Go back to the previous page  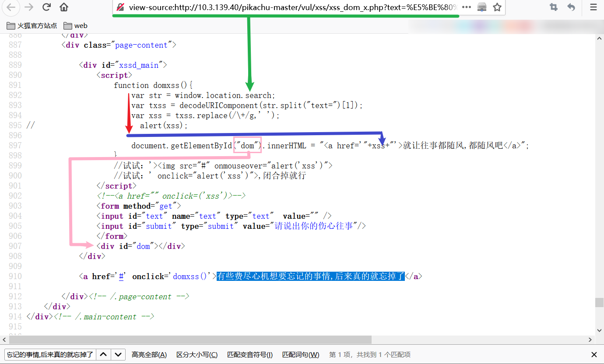pyautogui.click(x=11, y=7)
